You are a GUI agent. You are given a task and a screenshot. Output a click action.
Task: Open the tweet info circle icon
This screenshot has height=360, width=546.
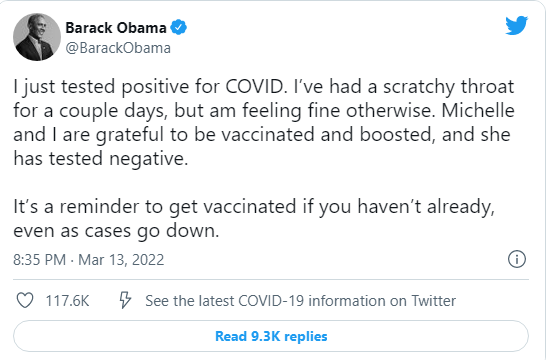click(x=517, y=259)
